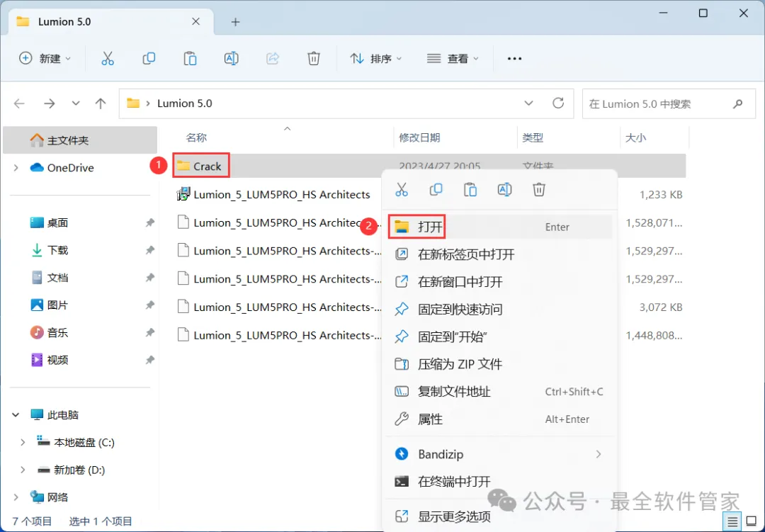Expand the address bar history dropdown
Viewport: 765px width, 532px height.
(x=528, y=103)
